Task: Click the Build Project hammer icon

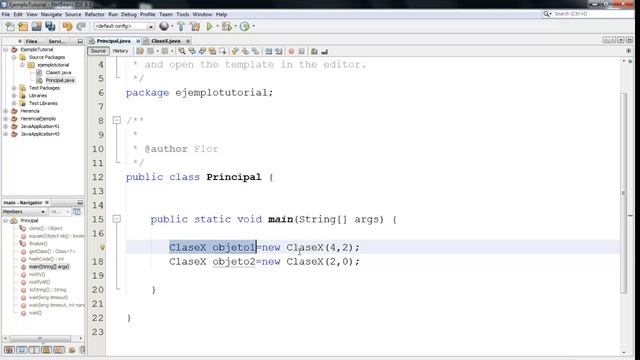Action: pyautogui.click(x=181, y=27)
